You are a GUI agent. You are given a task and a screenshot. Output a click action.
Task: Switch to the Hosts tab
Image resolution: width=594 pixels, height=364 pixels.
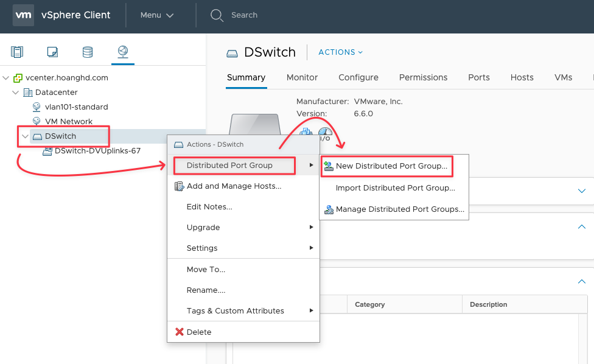(x=522, y=78)
